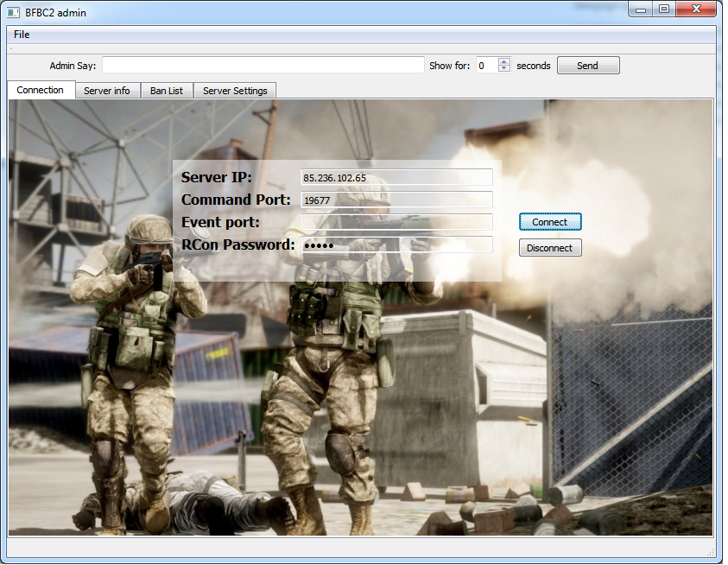The height and width of the screenshot is (565, 728).
Task: Click the Disconnect button
Action: [x=550, y=248]
